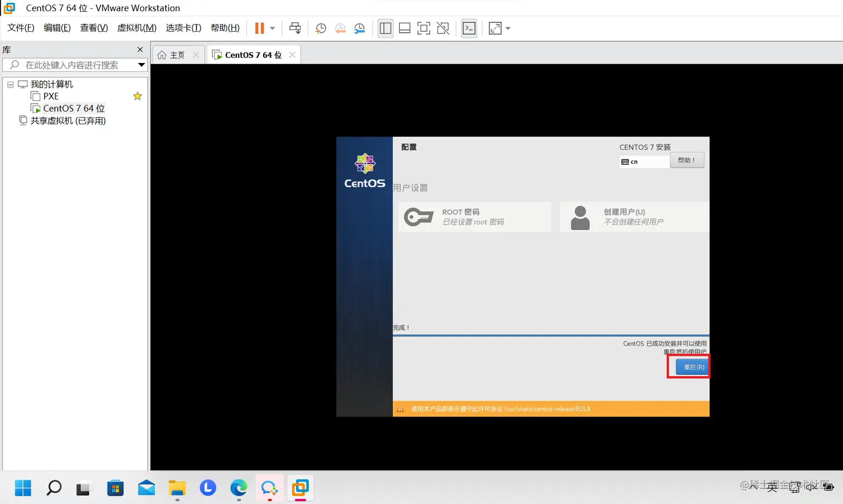The height and width of the screenshot is (504, 843).
Task: Select the PXE virtual machine
Action: tap(50, 96)
